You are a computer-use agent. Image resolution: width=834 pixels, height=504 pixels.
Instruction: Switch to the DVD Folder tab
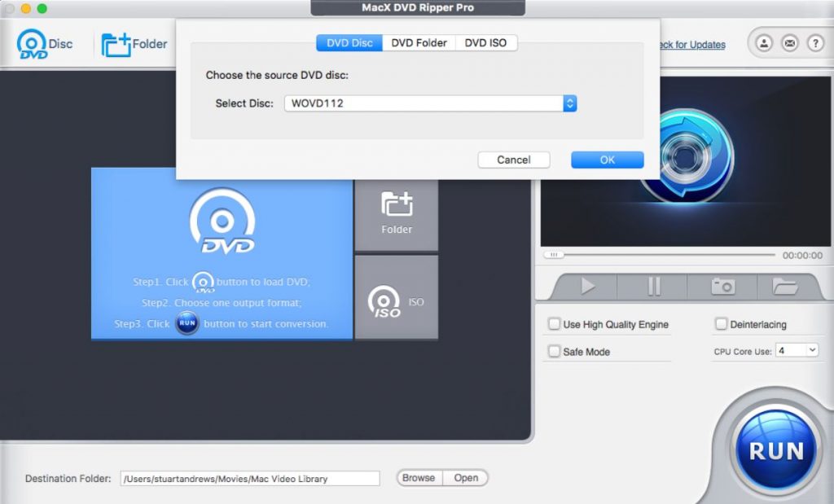click(x=419, y=43)
